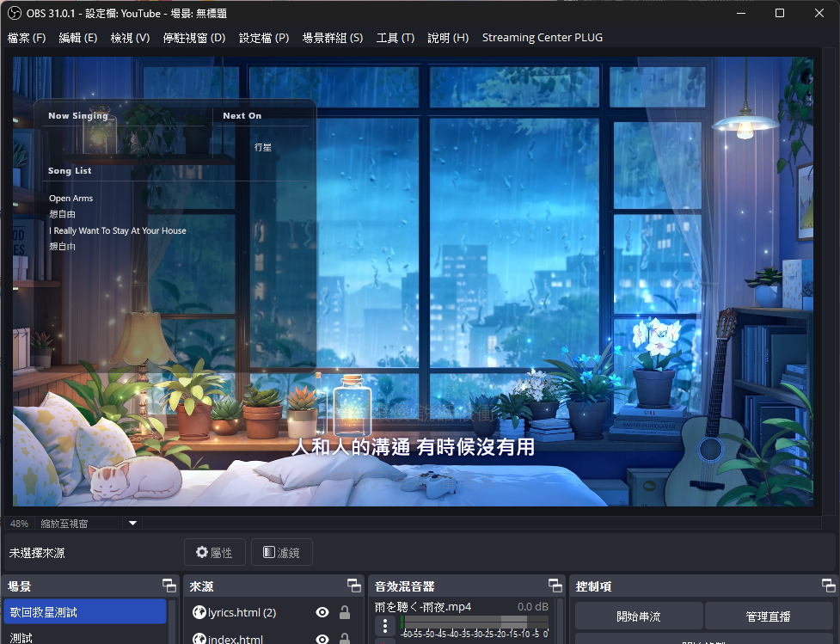Click the lyrics.html (2) browser source icon
The image size is (840, 644).
pyautogui.click(x=199, y=612)
